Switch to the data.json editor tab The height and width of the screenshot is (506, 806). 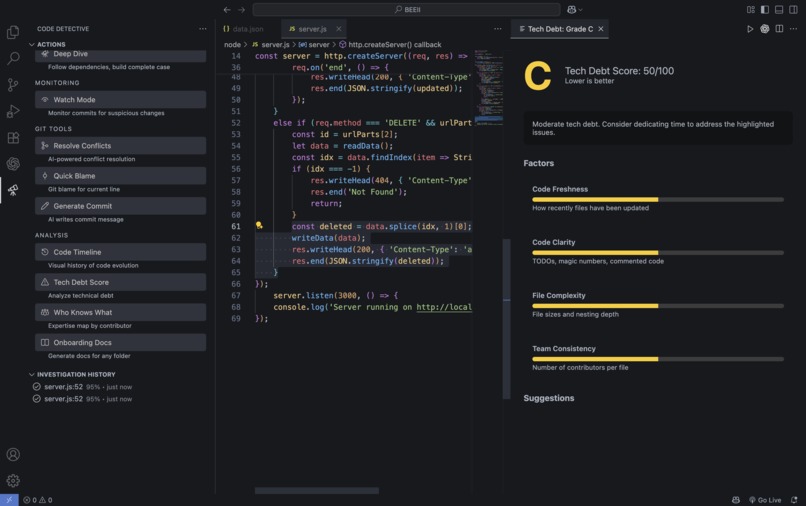pos(244,29)
